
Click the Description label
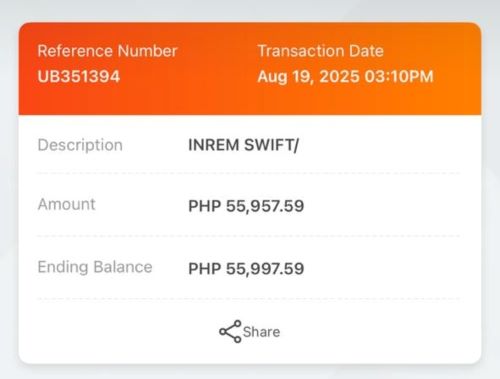tap(80, 145)
